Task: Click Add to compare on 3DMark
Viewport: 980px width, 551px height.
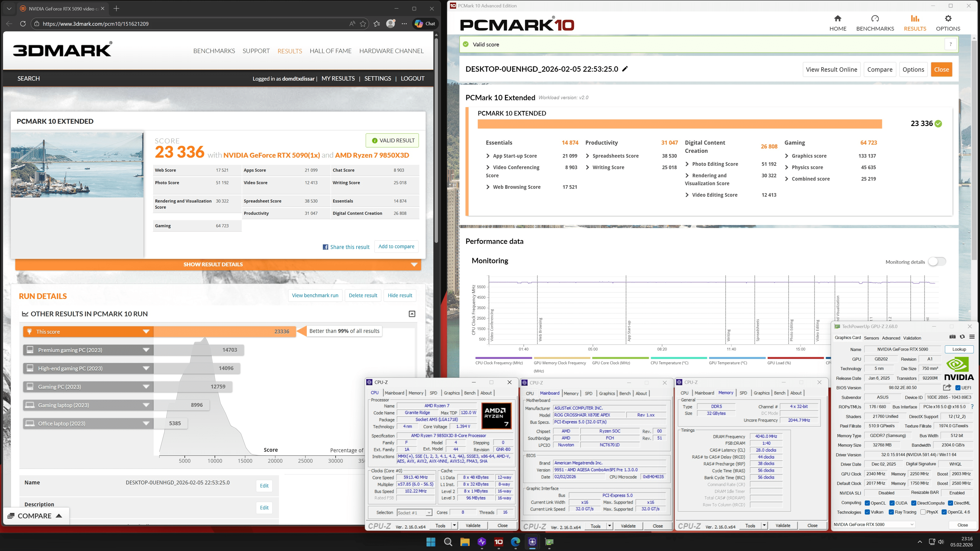Action: [396, 246]
